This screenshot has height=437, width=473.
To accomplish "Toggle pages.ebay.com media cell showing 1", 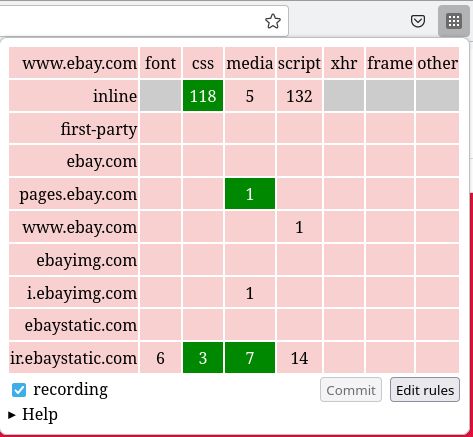I will pyautogui.click(x=250, y=194).
